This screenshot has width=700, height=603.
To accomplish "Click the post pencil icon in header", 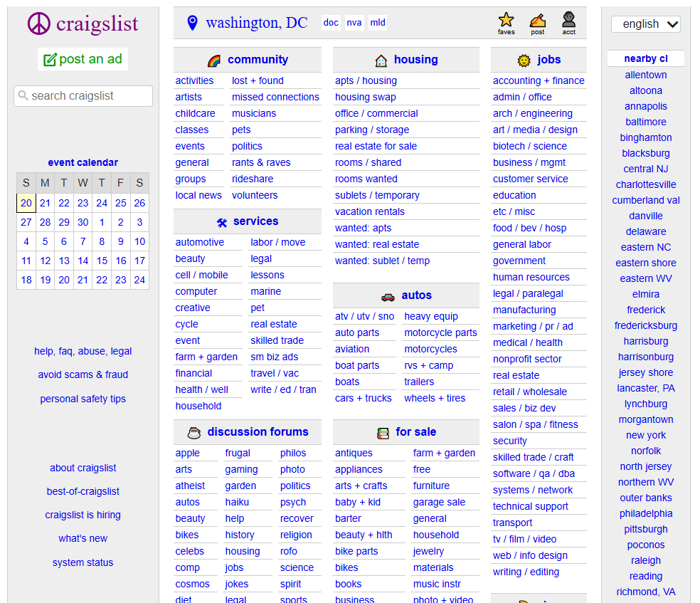I will 538,20.
